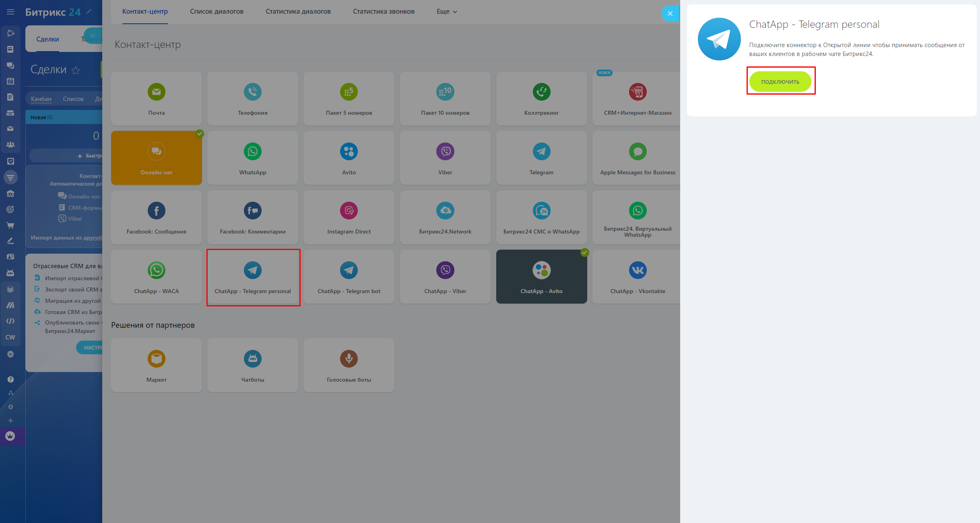Close the side panel slider
The height and width of the screenshot is (523, 980).
point(670,14)
